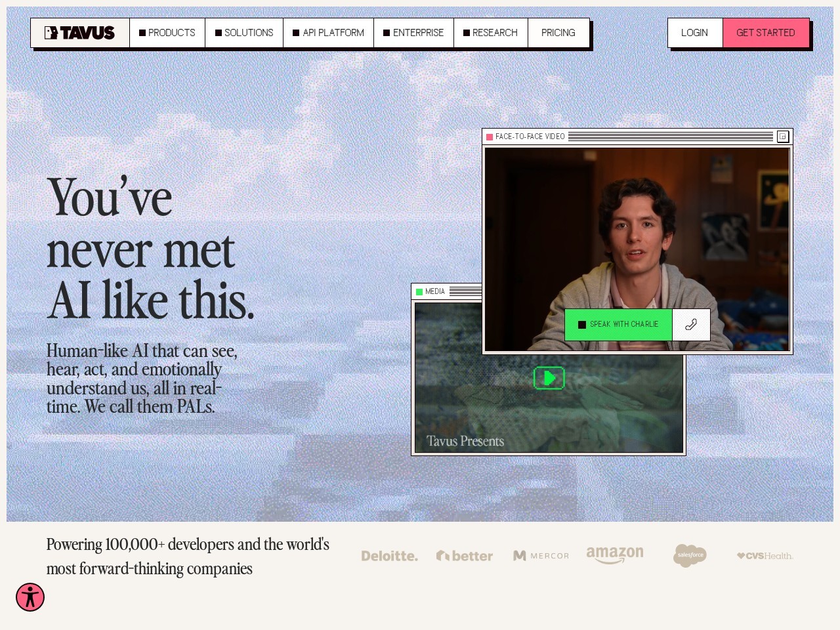Screen dimensions: 840x630
Task: Click the Speak with Charlie button
Action: click(618, 325)
